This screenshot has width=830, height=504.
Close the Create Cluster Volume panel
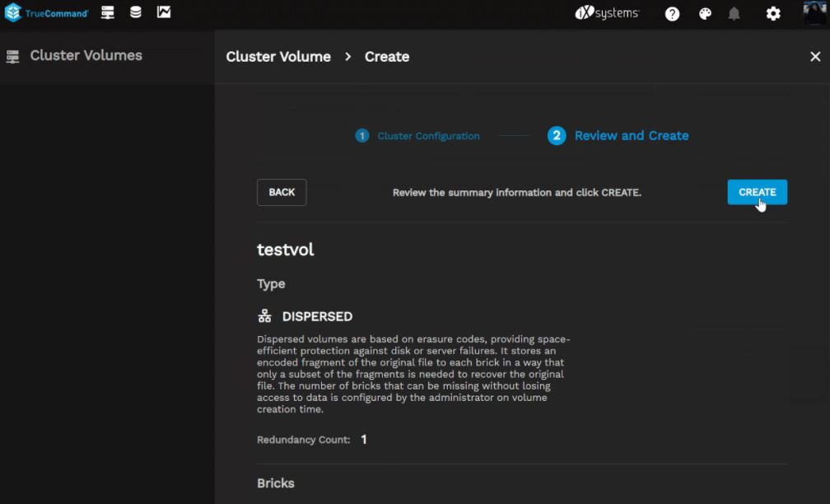tap(815, 57)
